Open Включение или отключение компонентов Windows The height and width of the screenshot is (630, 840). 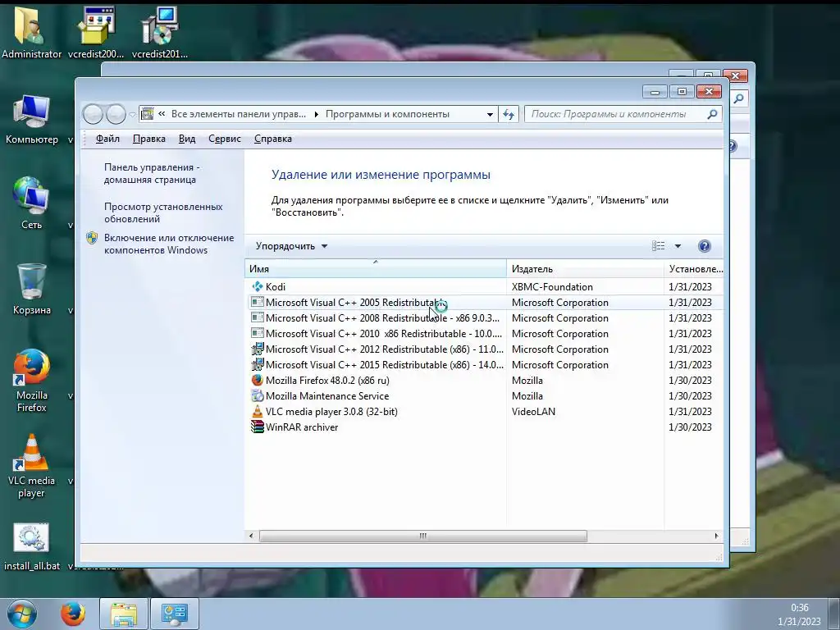(x=169, y=244)
